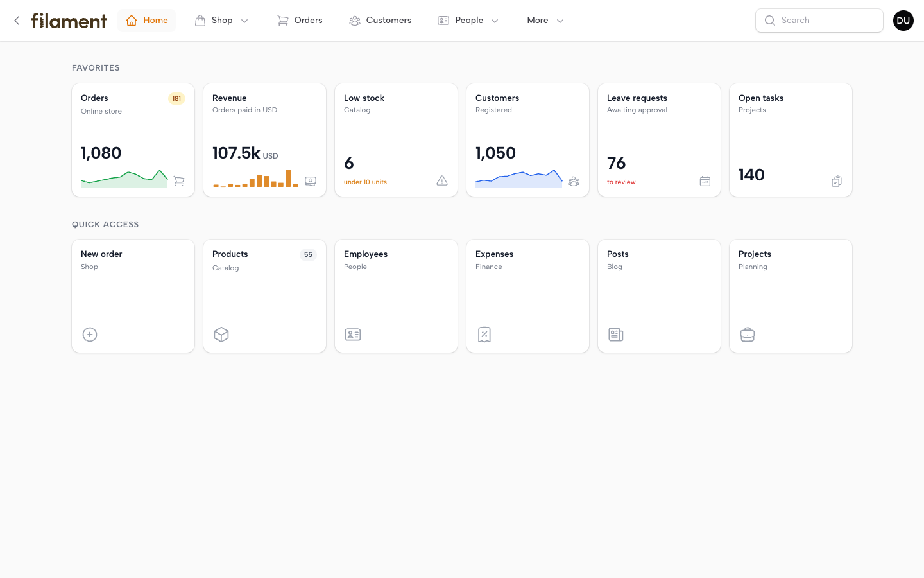
Task: Open the Employees quick access card title
Action: point(366,254)
